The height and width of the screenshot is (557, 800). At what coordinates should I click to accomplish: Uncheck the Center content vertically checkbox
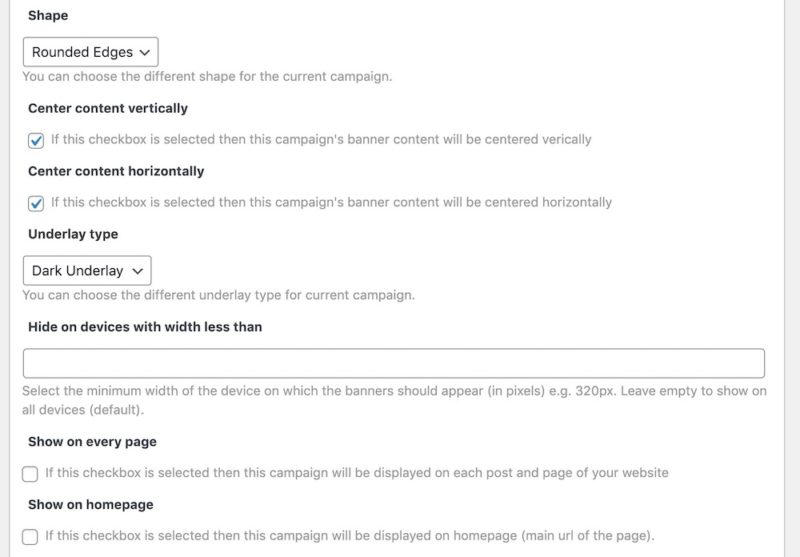[x=36, y=140]
